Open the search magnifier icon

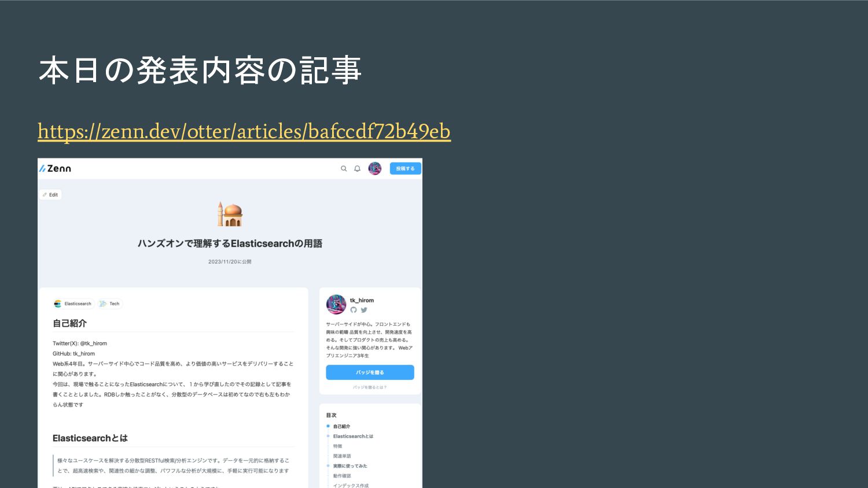pos(344,169)
